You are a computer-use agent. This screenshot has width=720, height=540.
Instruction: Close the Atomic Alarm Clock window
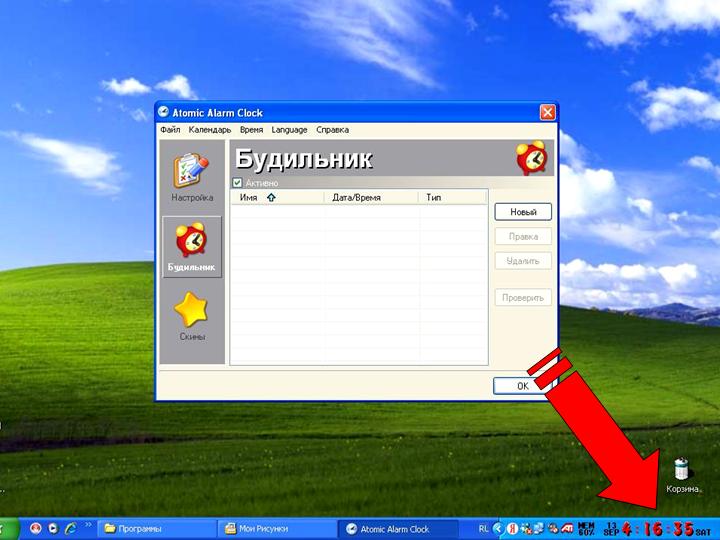(547, 112)
